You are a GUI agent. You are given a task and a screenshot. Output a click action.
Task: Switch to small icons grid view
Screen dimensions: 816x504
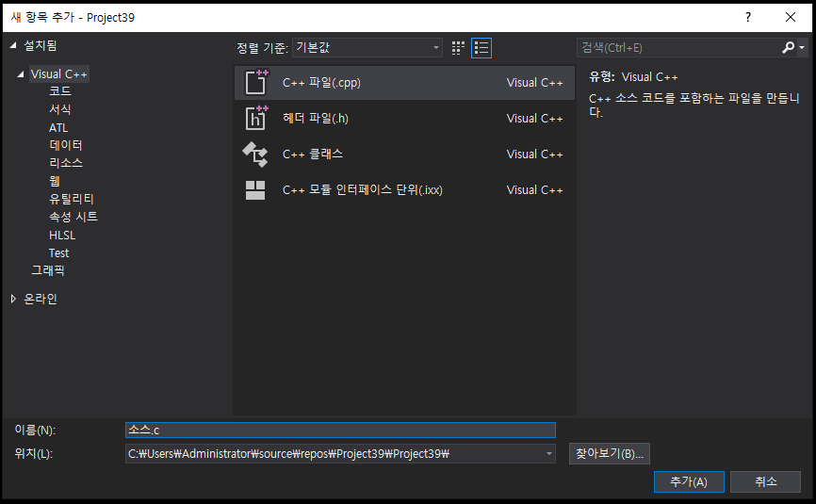pos(458,48)
